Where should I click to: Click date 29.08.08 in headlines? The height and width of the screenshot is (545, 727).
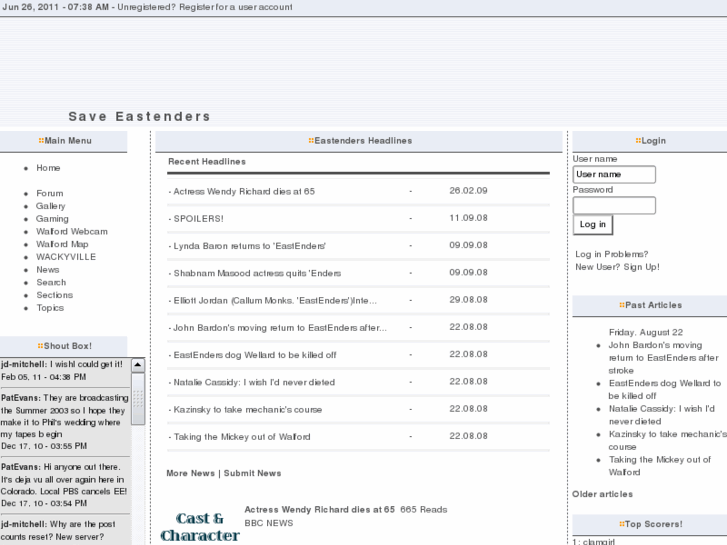[x=468, y=300]
